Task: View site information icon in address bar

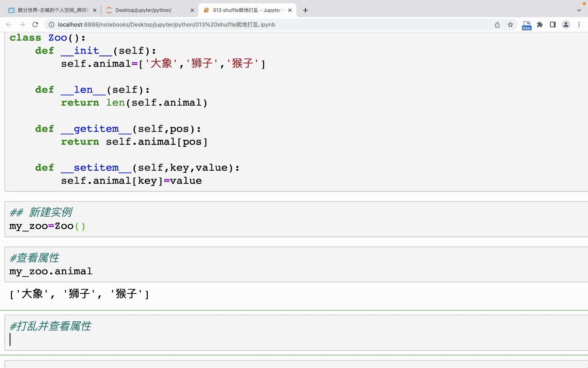Action: coord(51,25)
